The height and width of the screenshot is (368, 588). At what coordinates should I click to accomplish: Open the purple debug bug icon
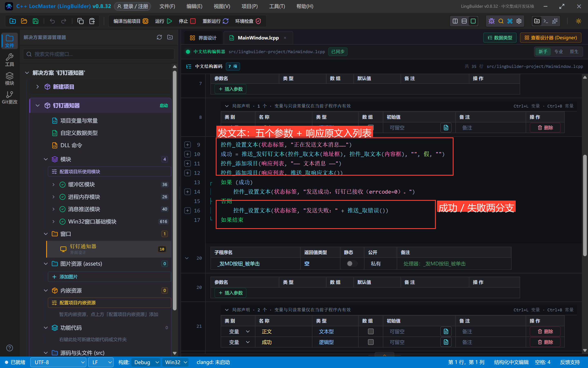point(491,21)
